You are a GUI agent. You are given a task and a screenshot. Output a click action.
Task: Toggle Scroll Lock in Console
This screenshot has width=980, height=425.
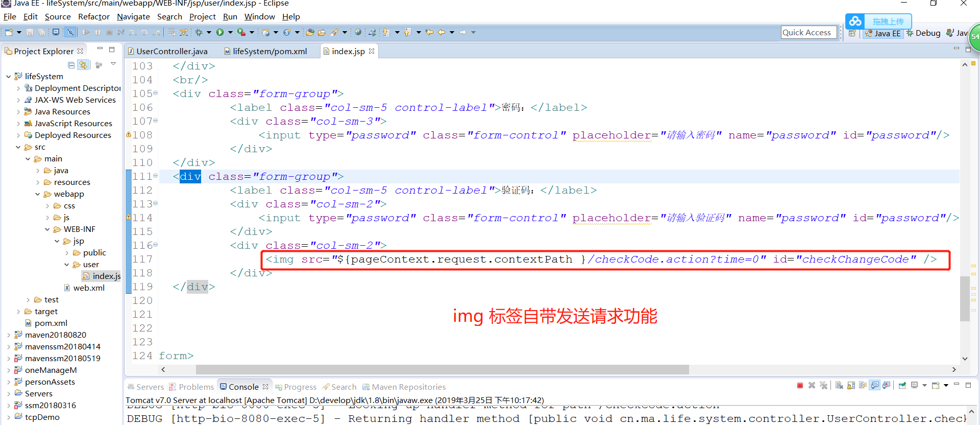tap(851, 386)
